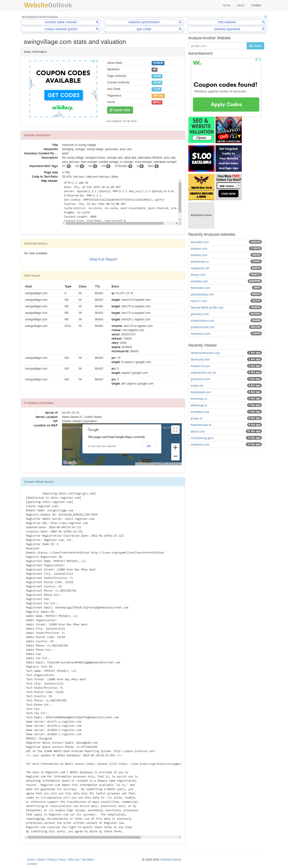
Task: Open the Get Targeted Traffic banner
Action: [x=229, y=158]
